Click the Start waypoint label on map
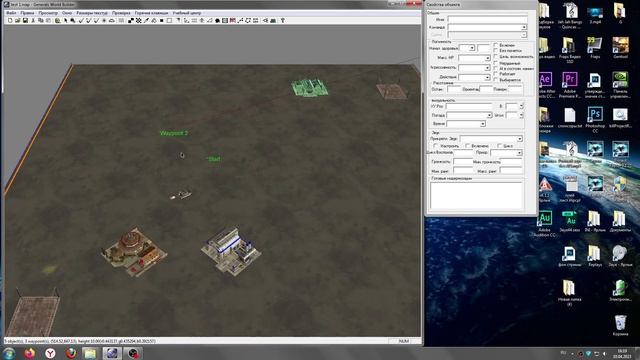 click(214, 159)
